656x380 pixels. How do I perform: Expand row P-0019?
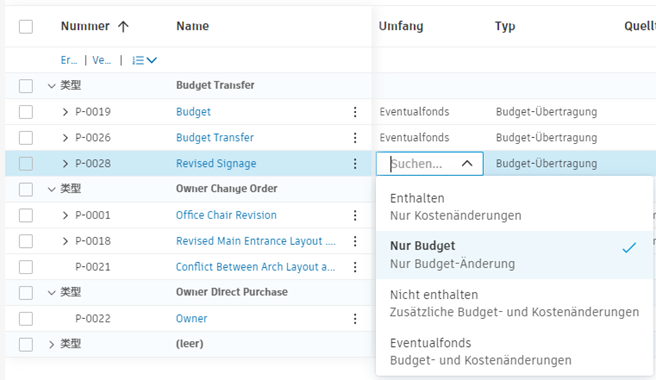pyautogui.click(x=65, y=112)
